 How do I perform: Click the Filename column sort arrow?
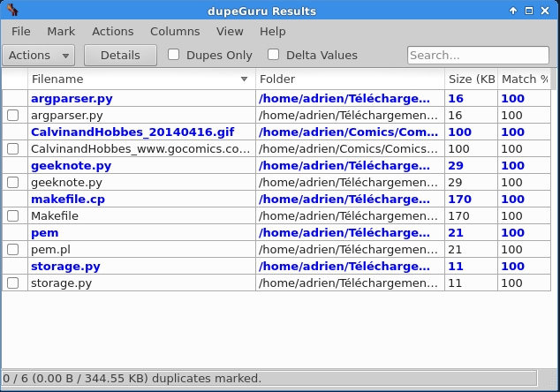click(x=245, y=79)
